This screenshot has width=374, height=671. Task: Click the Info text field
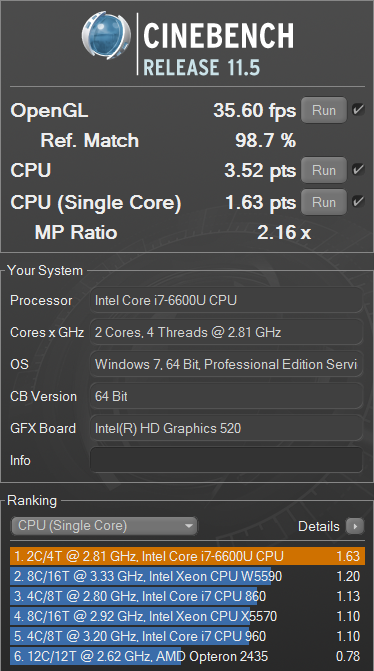coord(226,460)
